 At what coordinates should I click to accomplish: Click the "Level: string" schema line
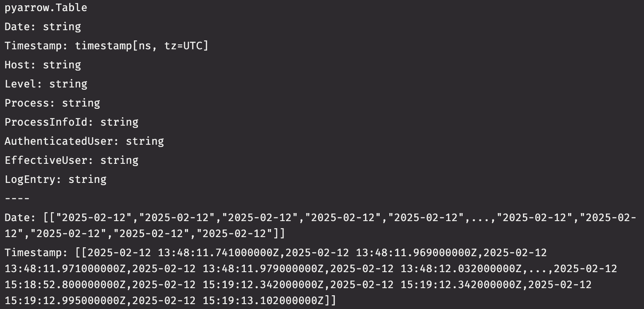[46, 84]
